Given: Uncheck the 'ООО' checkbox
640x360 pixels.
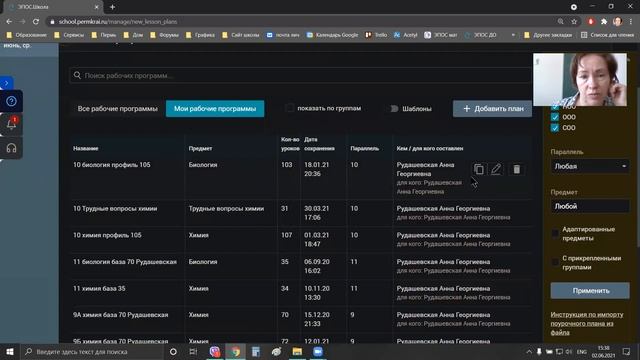Looking at the screenshot, I should [555, 117].
